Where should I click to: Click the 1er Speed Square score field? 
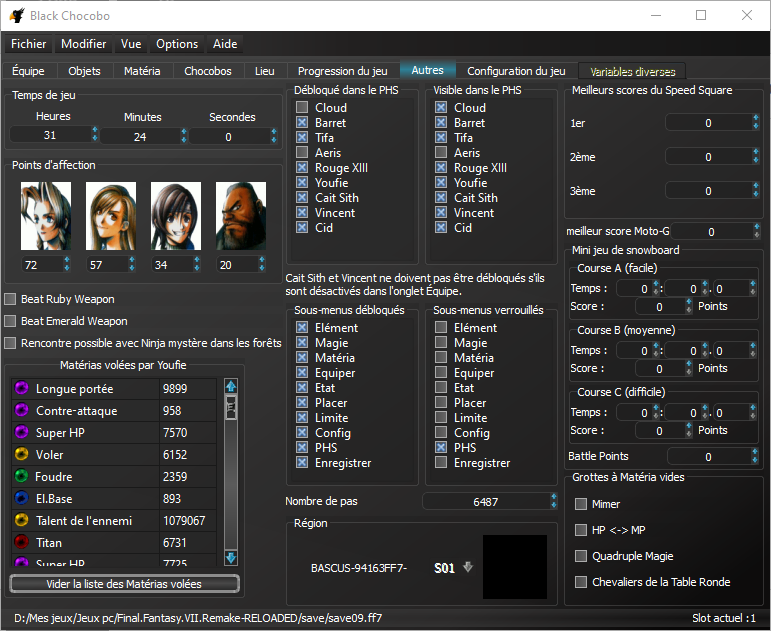(708, 123)
